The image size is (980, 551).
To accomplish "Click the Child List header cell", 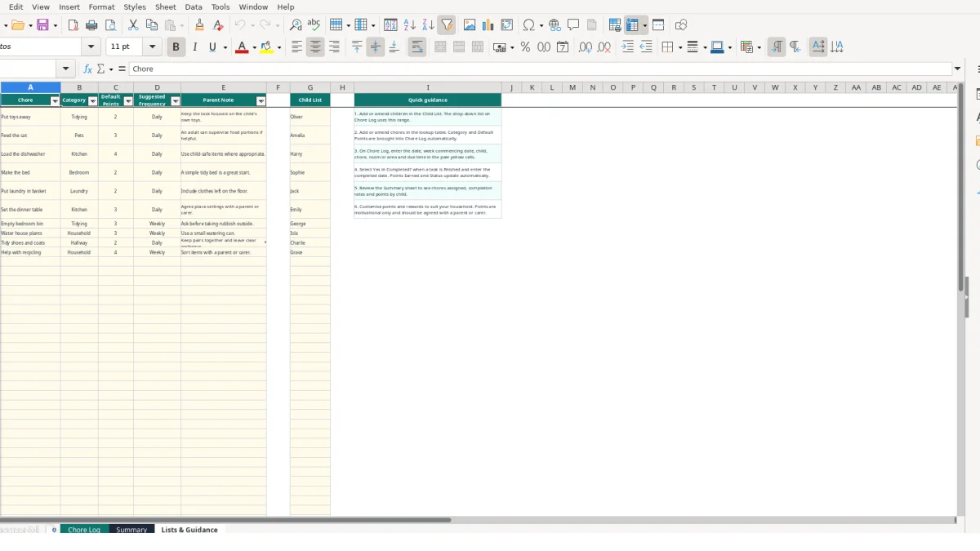I will coord(310,100).
